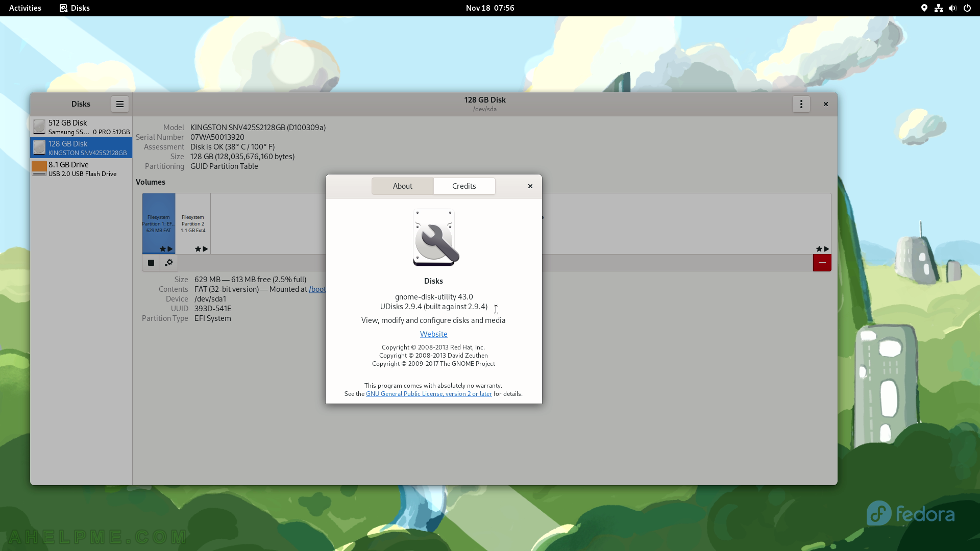Click the serial number 07WA50013920
The width and height of the screenshot is (980, 551).
(217, 137)
